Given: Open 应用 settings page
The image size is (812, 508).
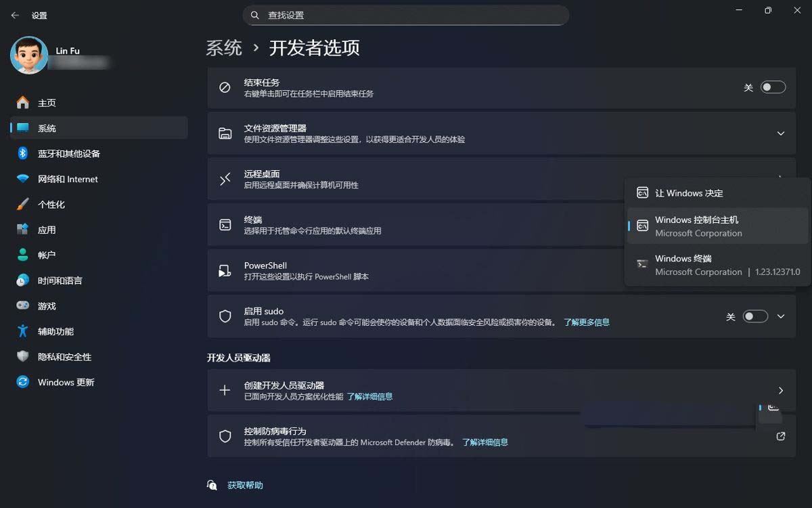Looking at the screenshot, I should coord(99,230).
